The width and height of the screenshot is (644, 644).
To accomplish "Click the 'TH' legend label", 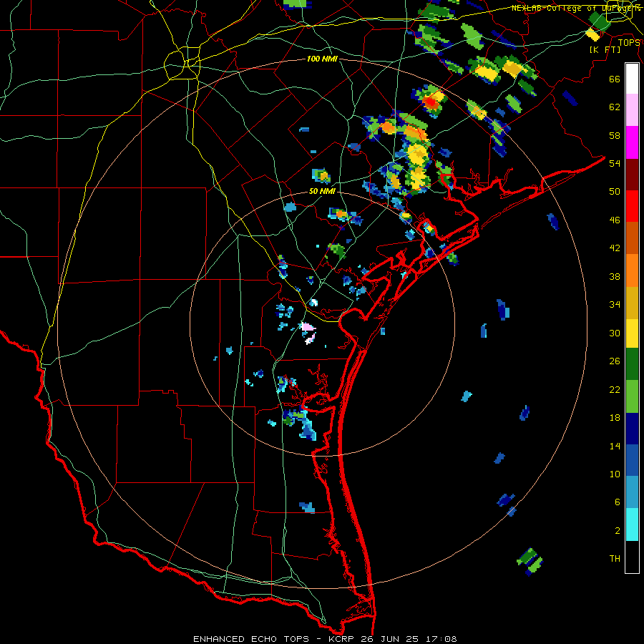I will [x=615, y=559].
